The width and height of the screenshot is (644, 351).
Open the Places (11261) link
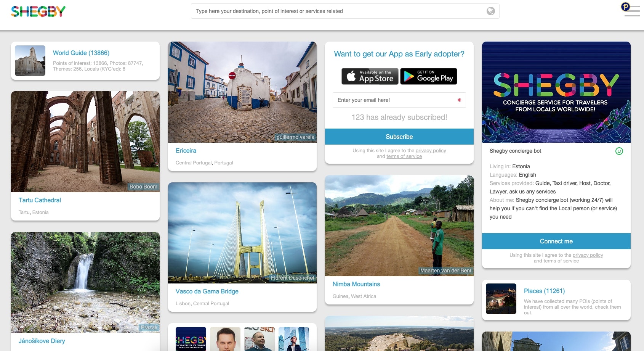click(544, 291)
